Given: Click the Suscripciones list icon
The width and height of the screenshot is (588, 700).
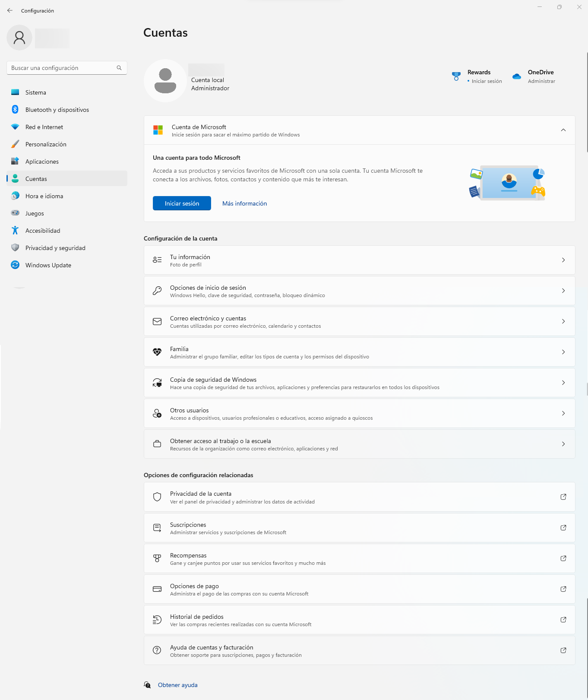Looking at the screenshot, I should tap(157, 528).
